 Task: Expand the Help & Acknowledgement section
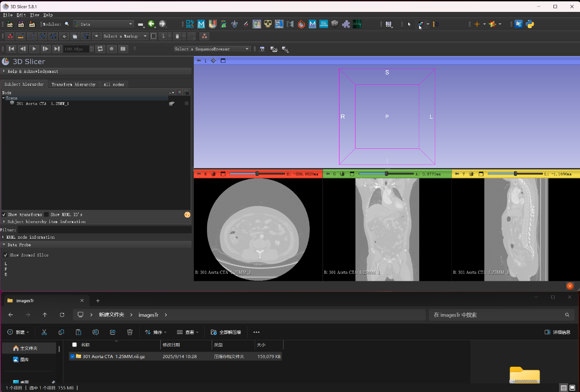96,71
